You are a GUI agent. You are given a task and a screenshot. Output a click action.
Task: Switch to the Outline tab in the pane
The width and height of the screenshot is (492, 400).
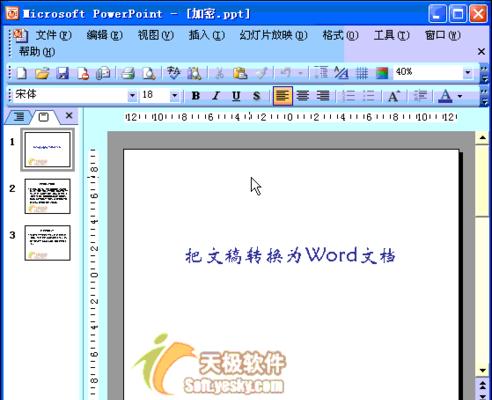click(x=19, y=116)
